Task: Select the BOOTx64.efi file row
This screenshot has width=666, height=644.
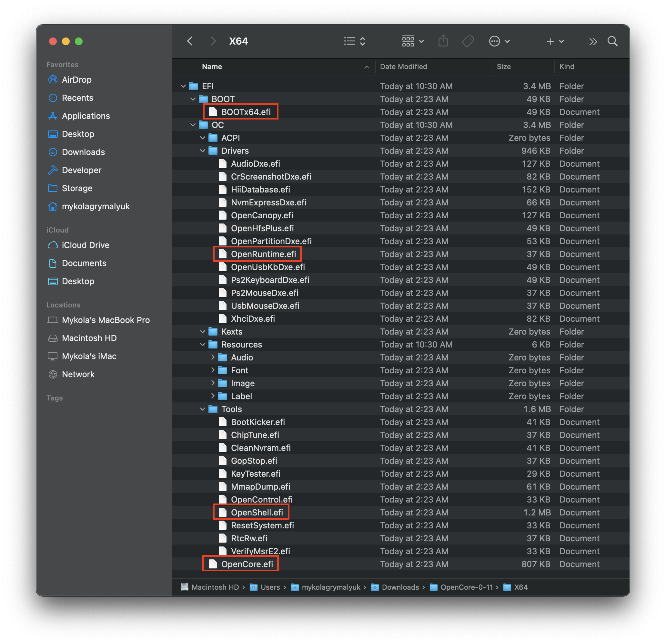Action: click(x=247, y=112)
